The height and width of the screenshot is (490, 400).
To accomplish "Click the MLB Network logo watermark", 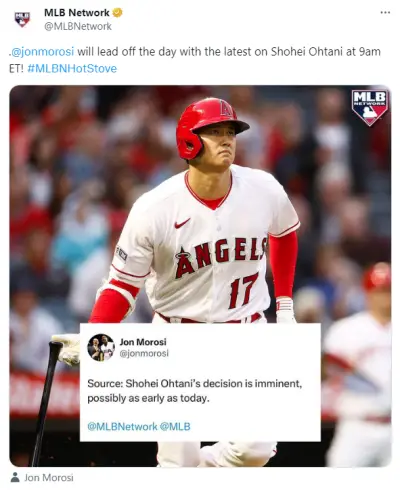I will pos(370,107).
